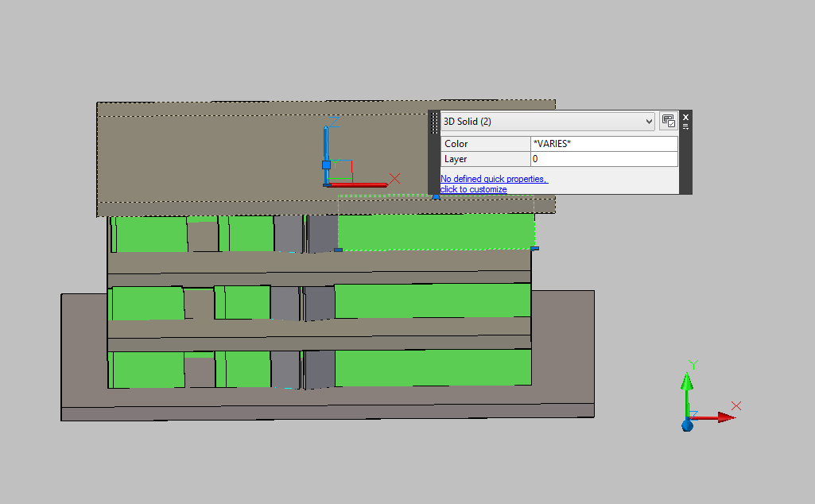815x504 pixels.
Task: Click the blue square grip at gizmo center
Action: tap(326, 165)
